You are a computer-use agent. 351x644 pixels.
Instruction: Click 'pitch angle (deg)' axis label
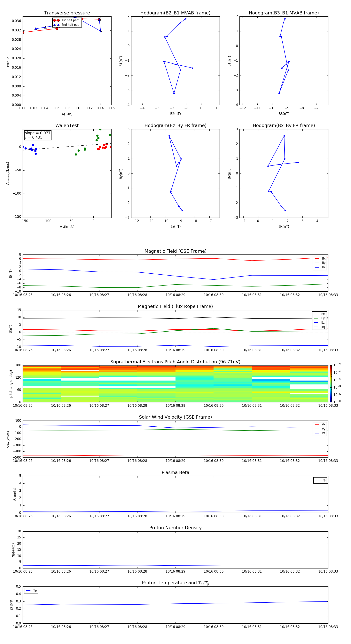tap(11, 384)
